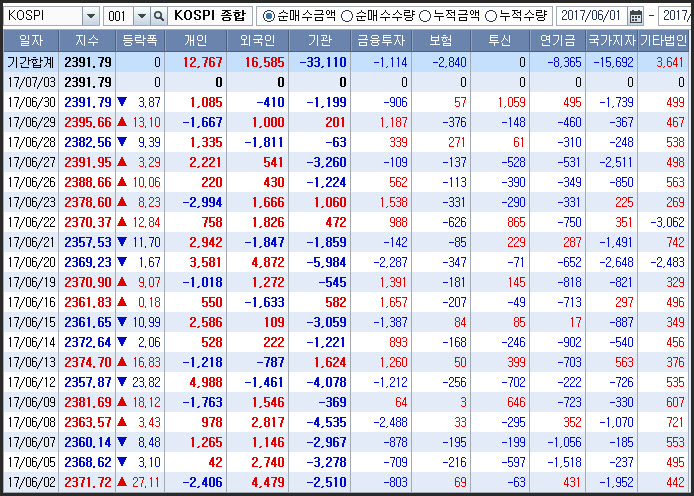Select the 17/06/09 date cell
Screen dimensions: 694x496
pos(32,402)
